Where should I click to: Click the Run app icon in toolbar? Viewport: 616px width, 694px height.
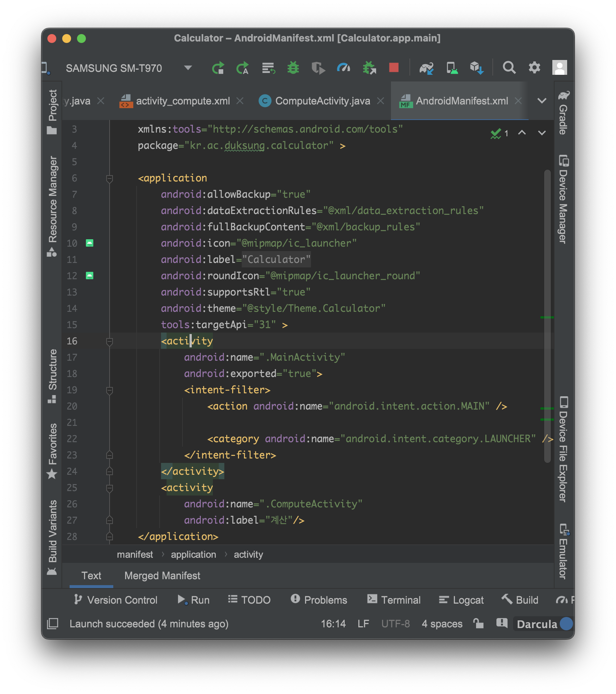[x=218, y=68]
